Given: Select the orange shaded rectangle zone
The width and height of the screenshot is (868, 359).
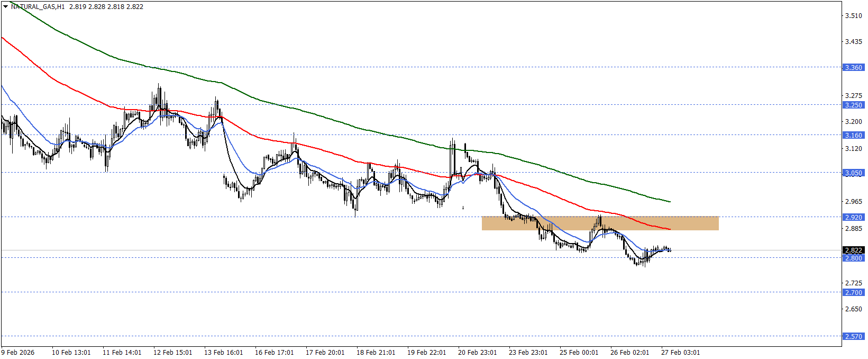Looking at the screenshot, I should coord(600,223).
